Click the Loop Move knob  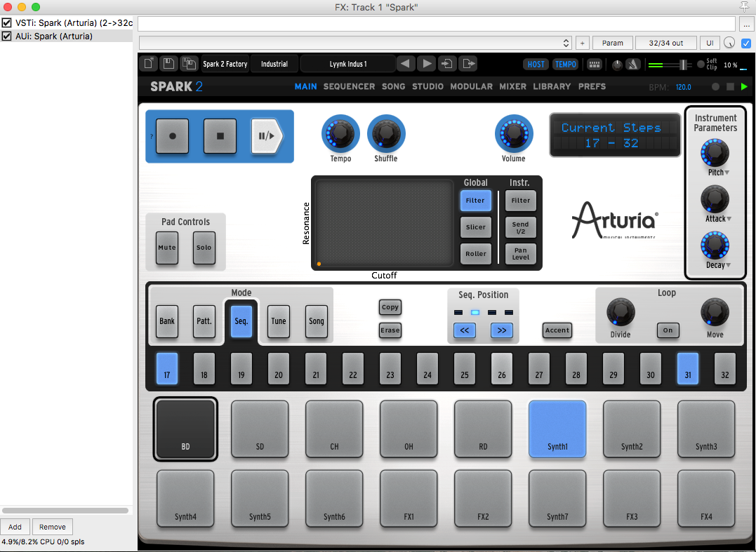(x=715, y=312)
